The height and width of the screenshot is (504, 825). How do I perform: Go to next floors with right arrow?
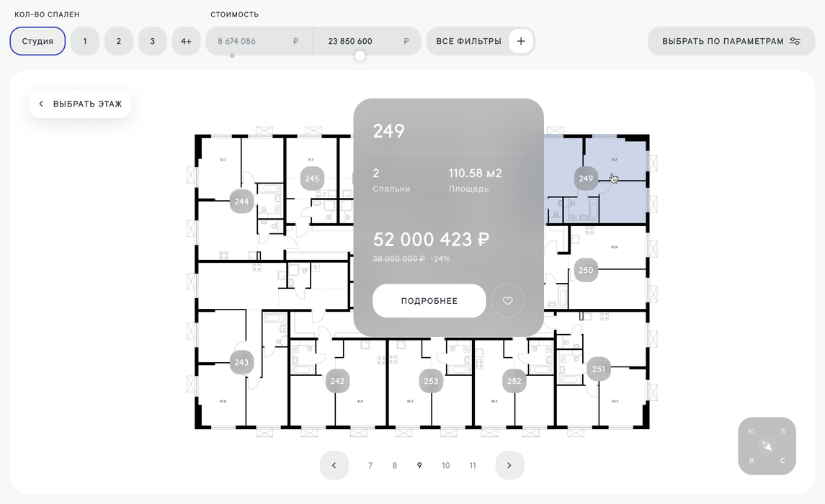[509, 465]
